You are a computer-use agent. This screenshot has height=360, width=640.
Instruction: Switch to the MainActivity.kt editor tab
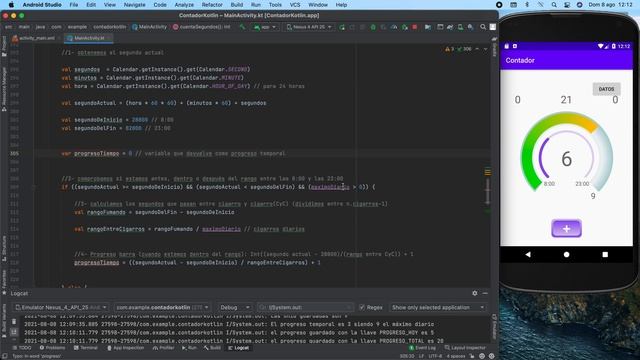89,38
